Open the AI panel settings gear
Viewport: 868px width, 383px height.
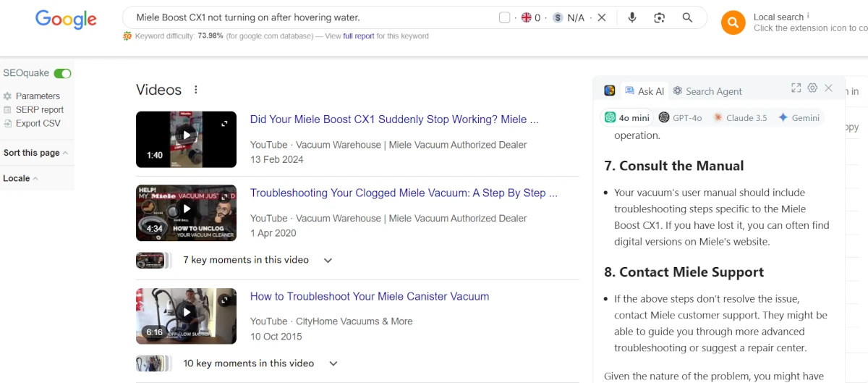[x=812, y=88]
